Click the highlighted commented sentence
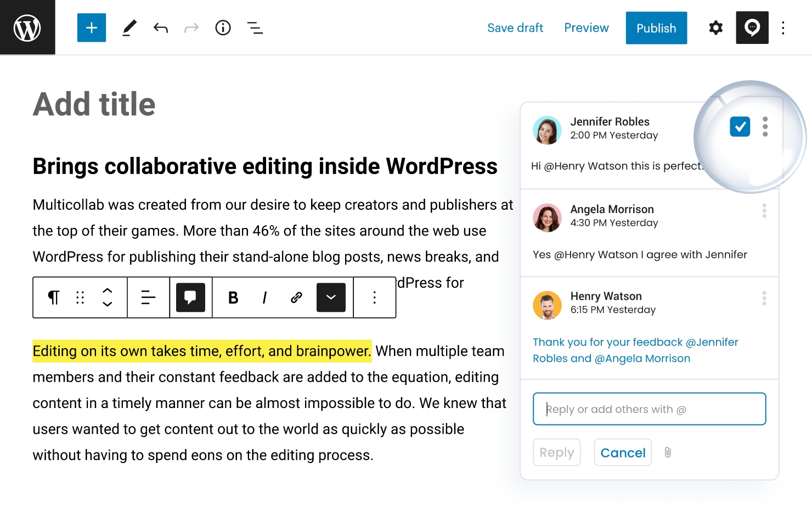Screen dimensions: 812x525 click(202, 351)
